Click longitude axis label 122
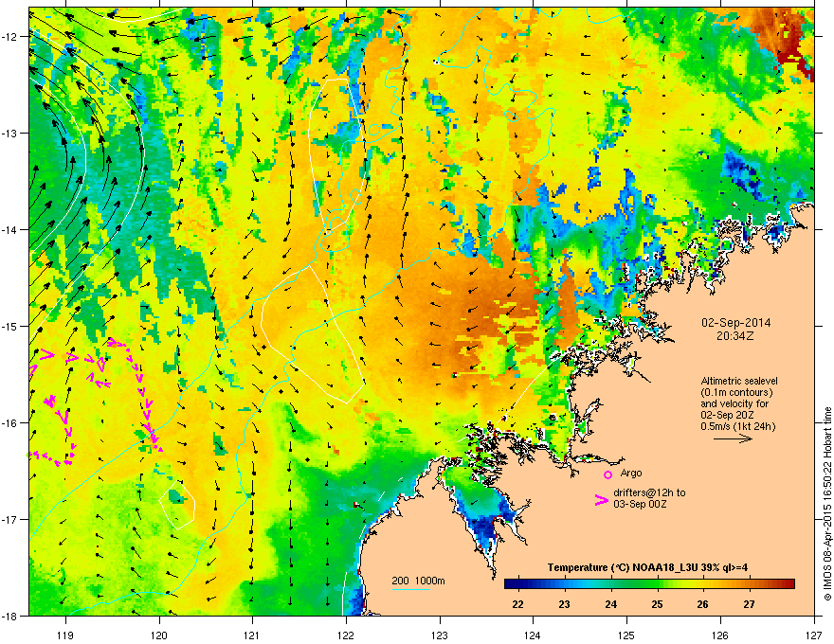This screenshot has height=644, width=834. 346,635
